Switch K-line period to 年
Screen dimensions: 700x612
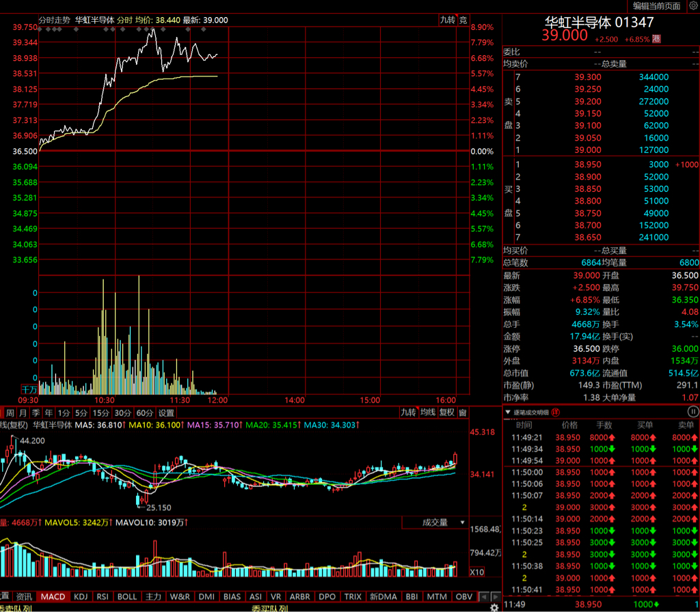[49, 413]
